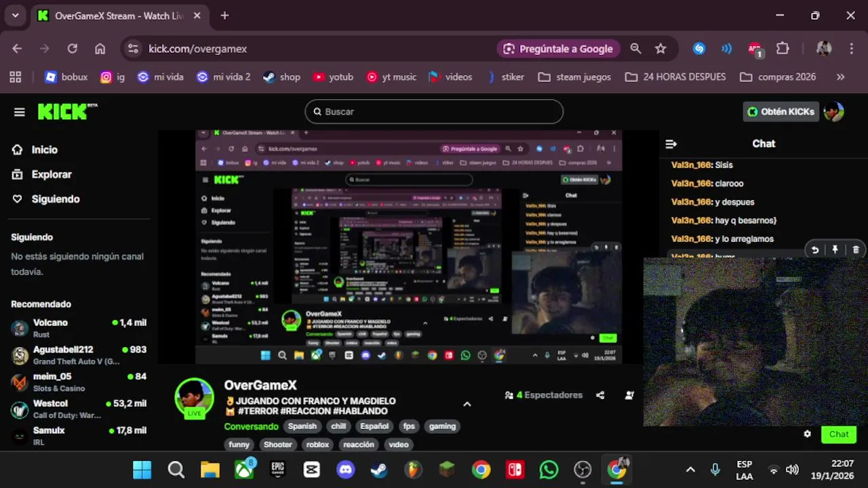This screenshot has width=868, height=488.
Task: Click follow user icon beside share
Action: coord(629,395)
